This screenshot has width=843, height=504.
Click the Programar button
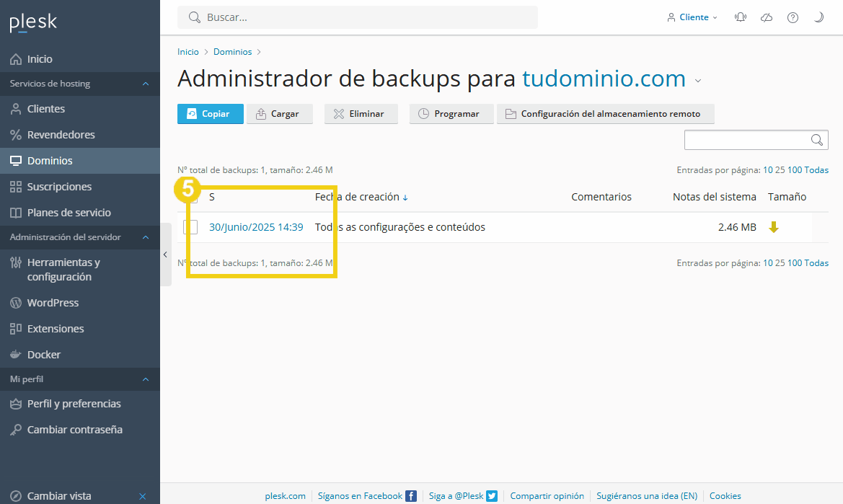click(x=451, y=114)
